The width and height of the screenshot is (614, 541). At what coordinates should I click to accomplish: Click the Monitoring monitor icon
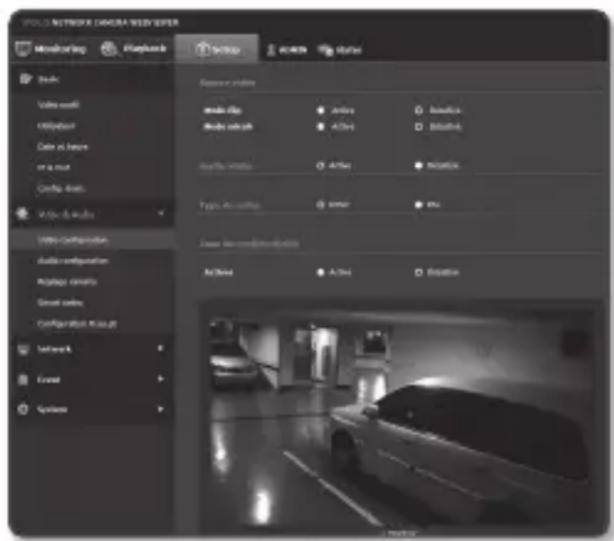click(24, 48)
